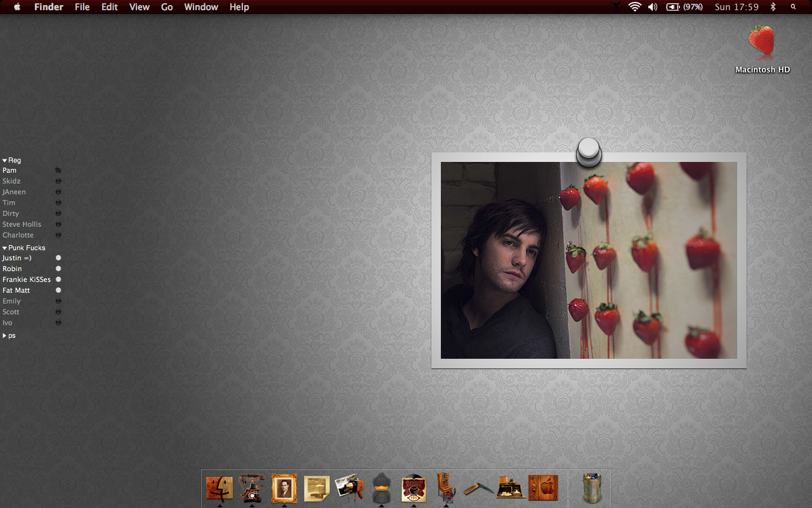Select contact Charlotte
812x508 pixels.
click(18, 235)
